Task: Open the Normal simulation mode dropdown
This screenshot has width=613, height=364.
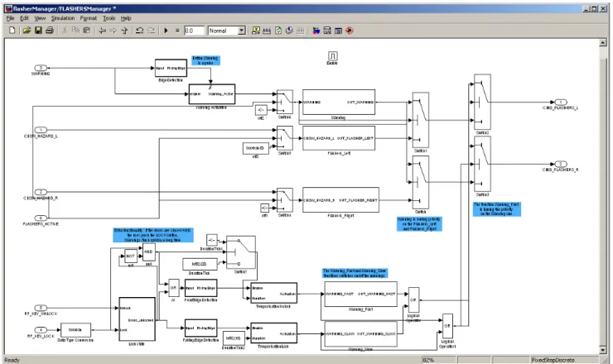Action: (x=242, y=31)
